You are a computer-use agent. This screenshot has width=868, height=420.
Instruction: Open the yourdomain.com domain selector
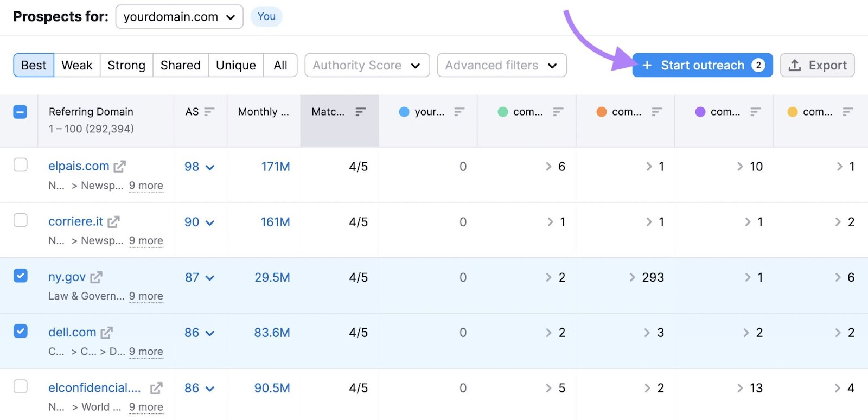179,17
